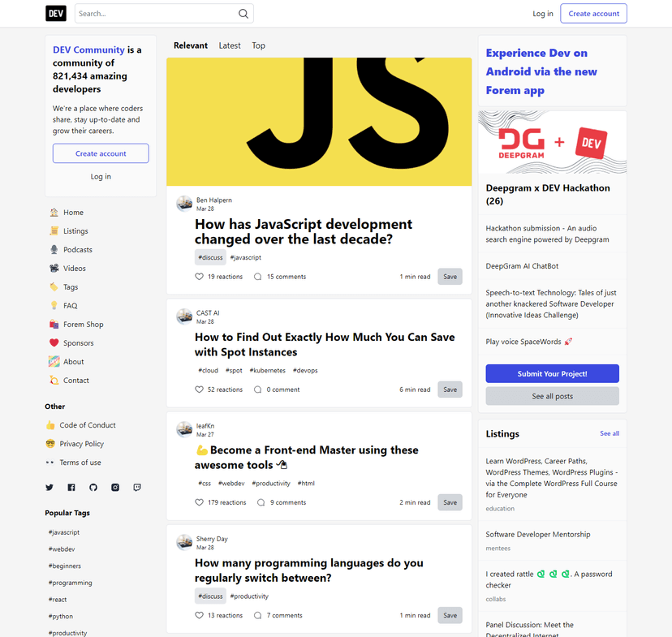Click the #react popular tag

(58, 600)
